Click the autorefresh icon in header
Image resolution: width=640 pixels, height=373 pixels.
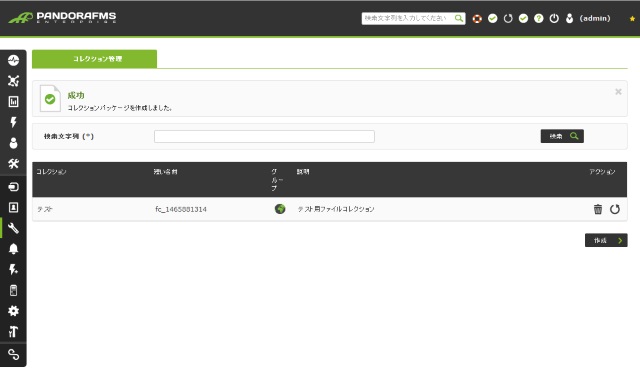(x=508, y=18)
